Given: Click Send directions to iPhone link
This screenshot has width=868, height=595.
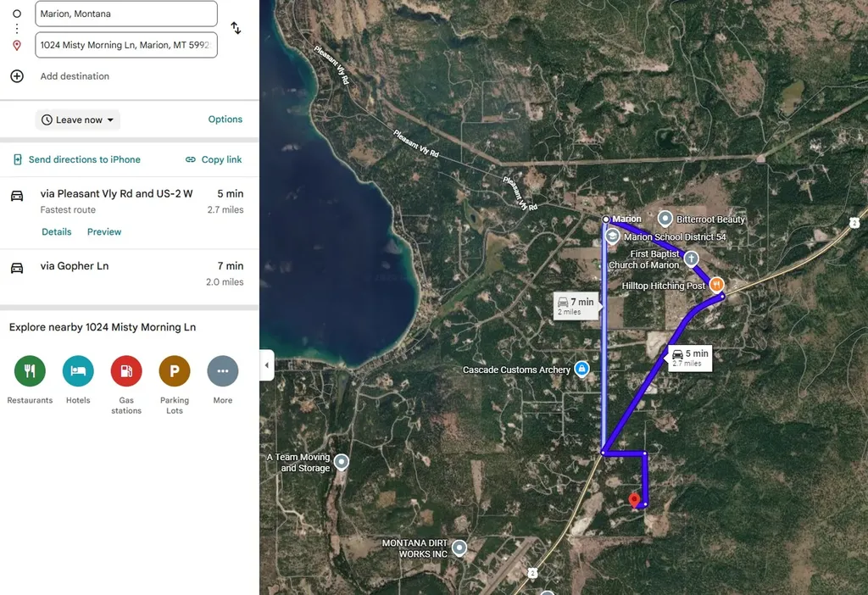Looking at the screenshot, I should [x=85, y=159].
